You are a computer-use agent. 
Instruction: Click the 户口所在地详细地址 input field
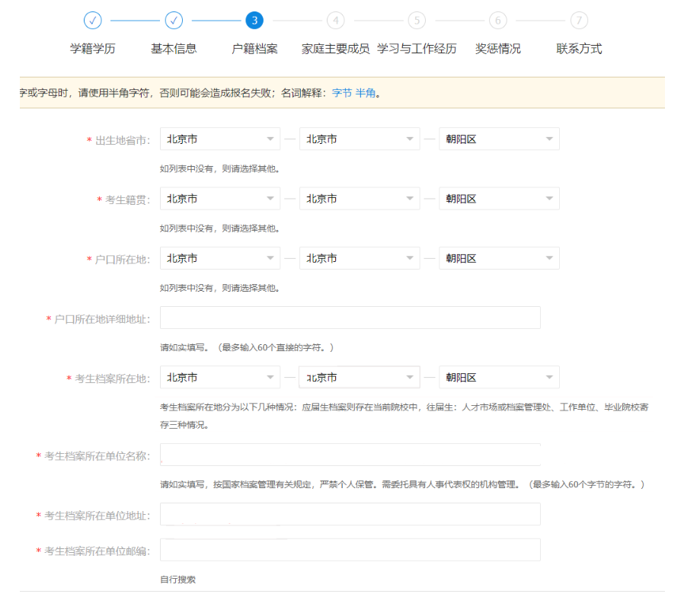[x=350, y=318]
